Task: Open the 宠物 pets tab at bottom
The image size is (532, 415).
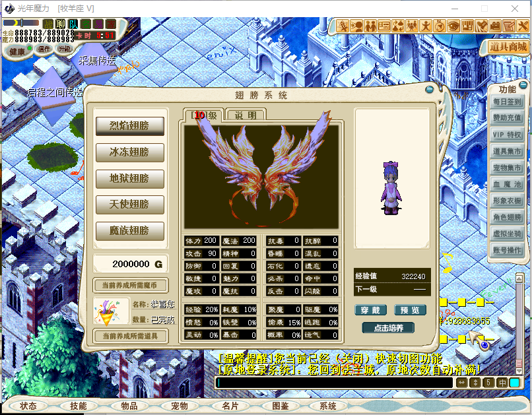Action: (x=180, y=406)
